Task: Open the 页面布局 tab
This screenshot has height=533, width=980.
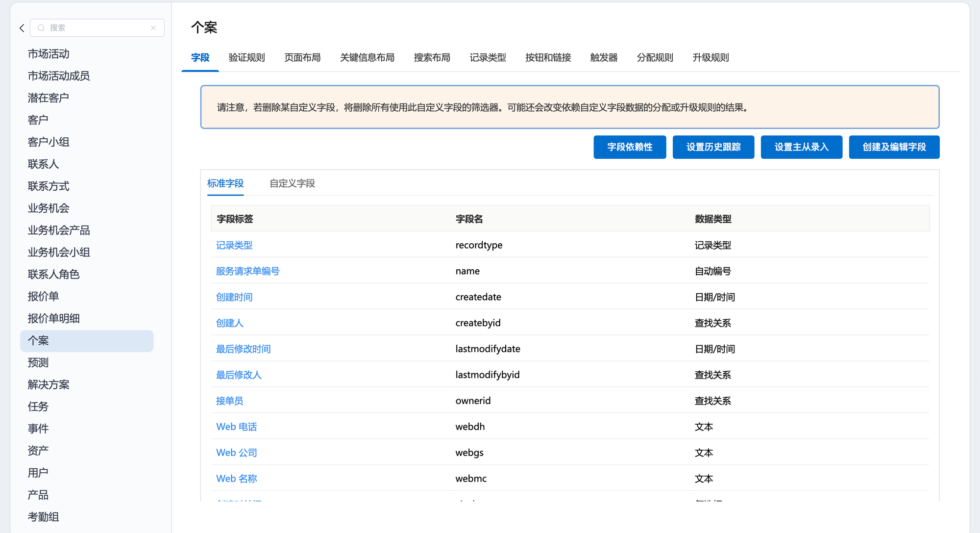Action: [302, 58]
